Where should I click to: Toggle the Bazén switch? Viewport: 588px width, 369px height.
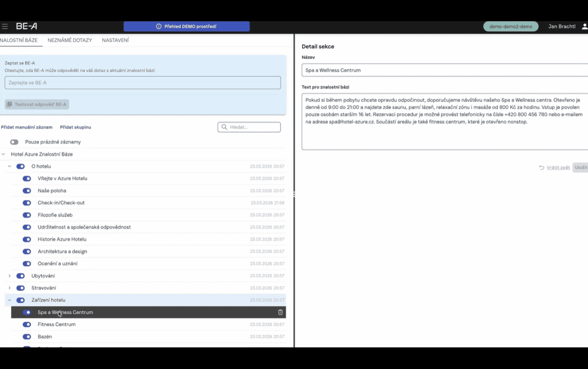[27, 337]
